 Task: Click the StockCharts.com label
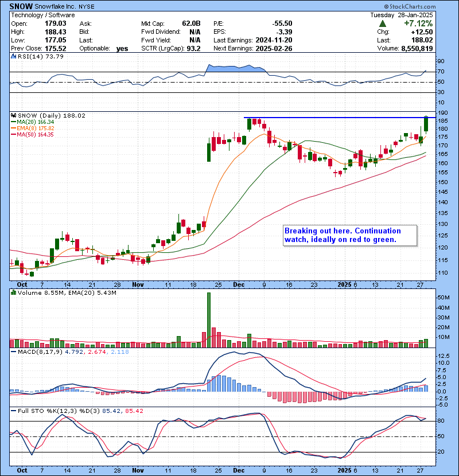click(410, 7)
